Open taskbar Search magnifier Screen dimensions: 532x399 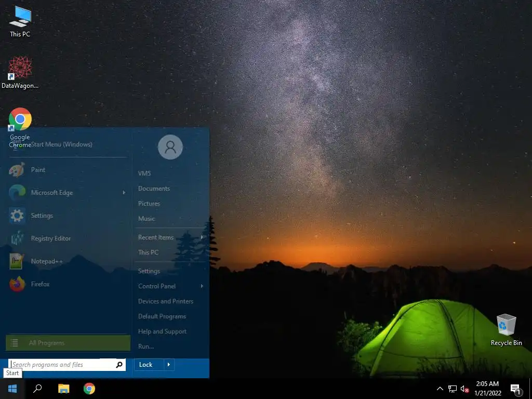point(37,389)
